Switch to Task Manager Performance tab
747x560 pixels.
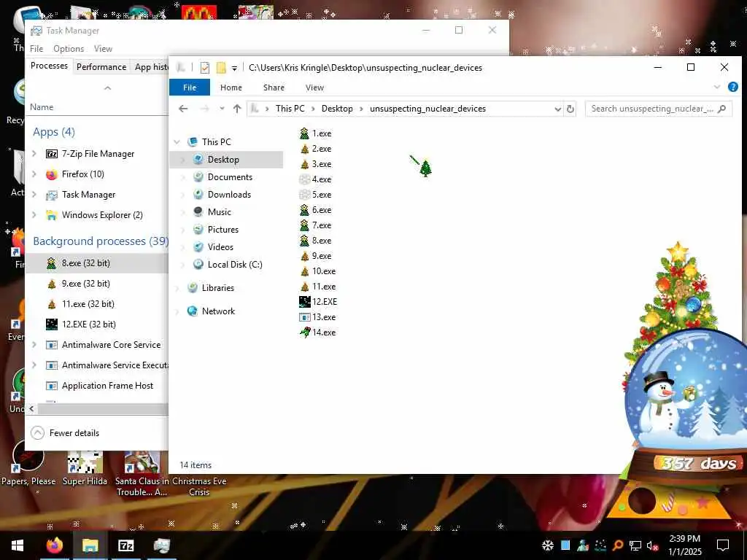101,66
